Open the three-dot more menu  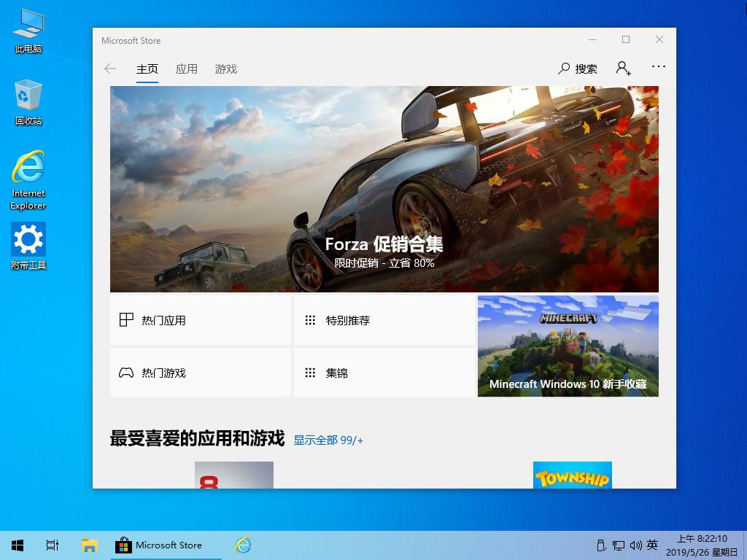pyautogui.click(x=659, y=66)
